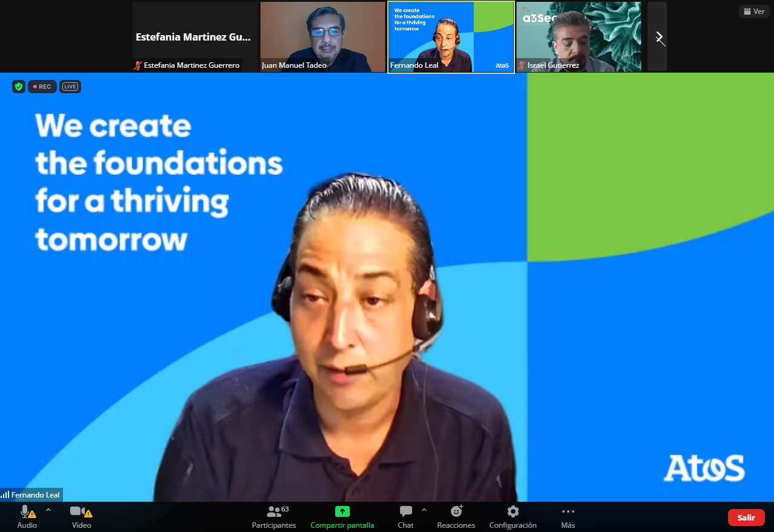
Task: Click the green encryption shield icon
Action: [x=19, y=87]
